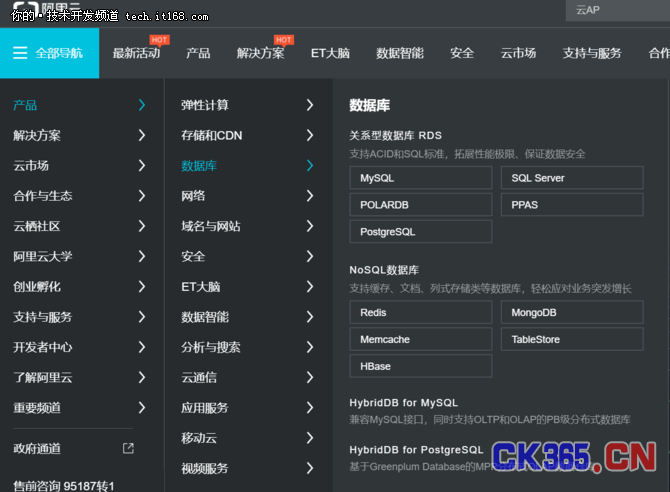Expand the 云市场 chevron in left menu
This screenshot has height=492, width=670.
pyautogui.click(x=142, y=165)
